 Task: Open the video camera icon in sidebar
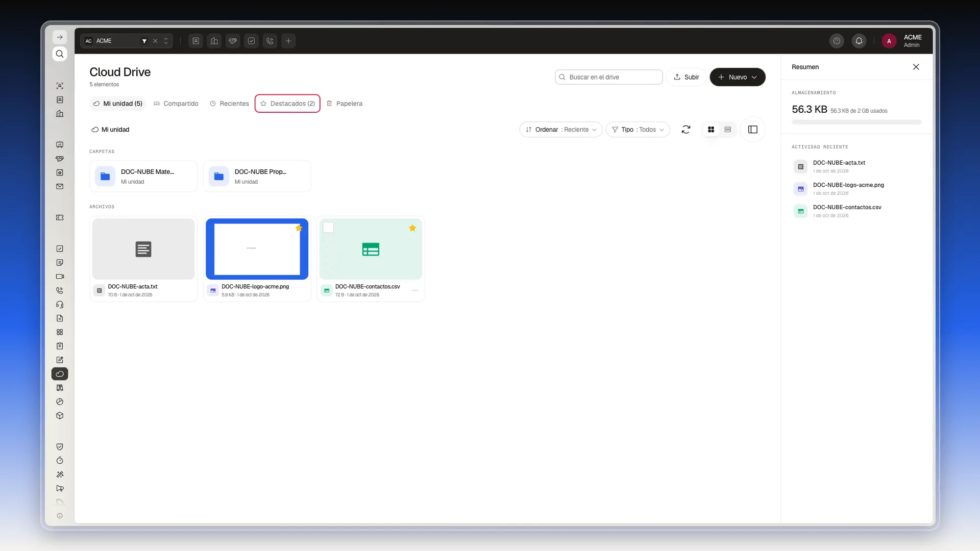(x=60, y=277)
